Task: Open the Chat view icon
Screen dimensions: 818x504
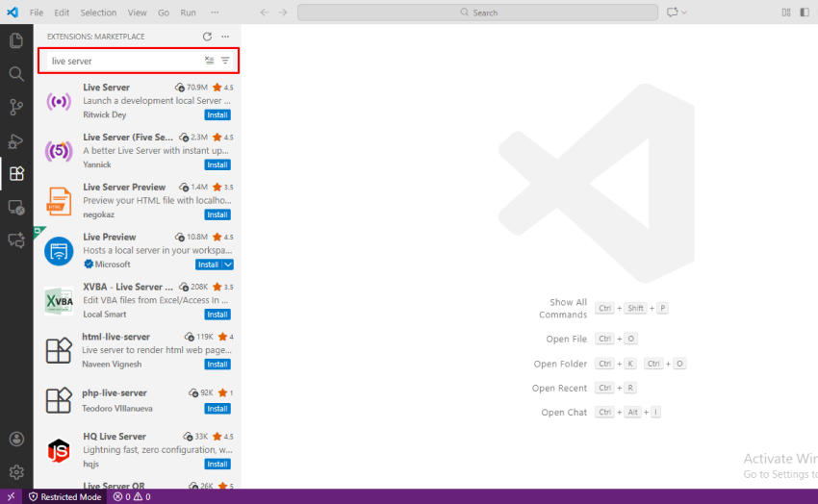Action: 16,240
